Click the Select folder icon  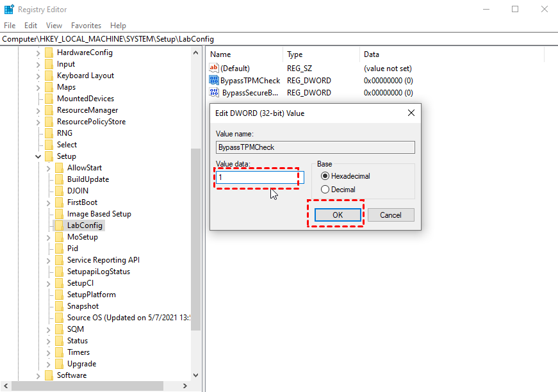(49, 145)
